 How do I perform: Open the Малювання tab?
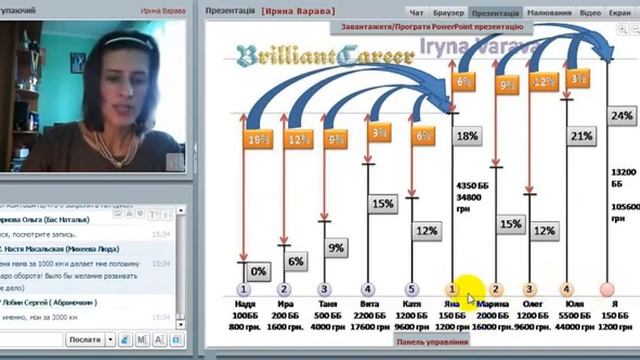(x=549, y=13)
